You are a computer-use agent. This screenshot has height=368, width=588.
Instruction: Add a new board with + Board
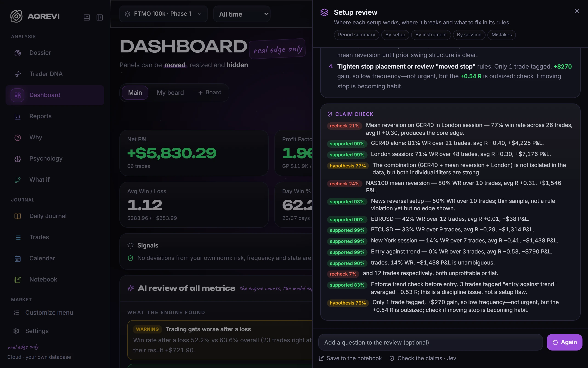(x=210, y=92)
